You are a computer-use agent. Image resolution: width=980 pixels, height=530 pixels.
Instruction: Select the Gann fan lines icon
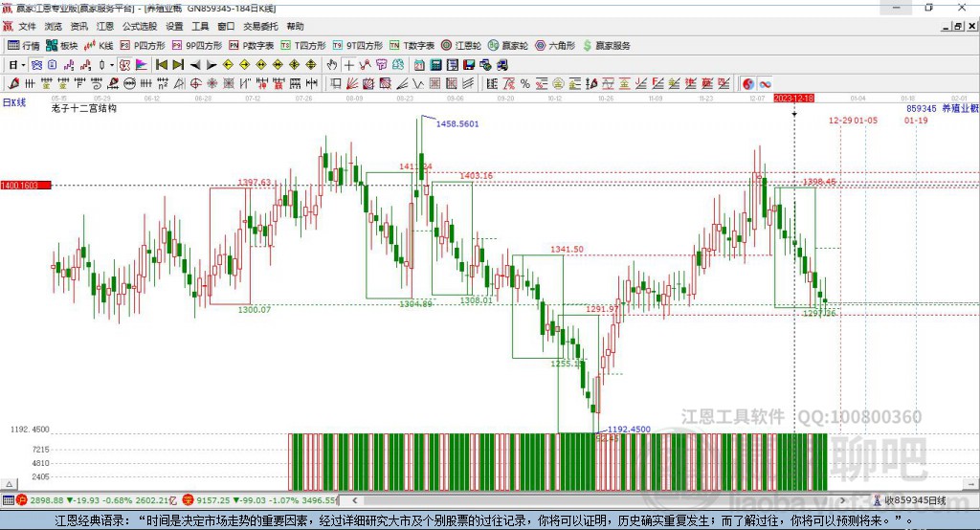[352, 84]
